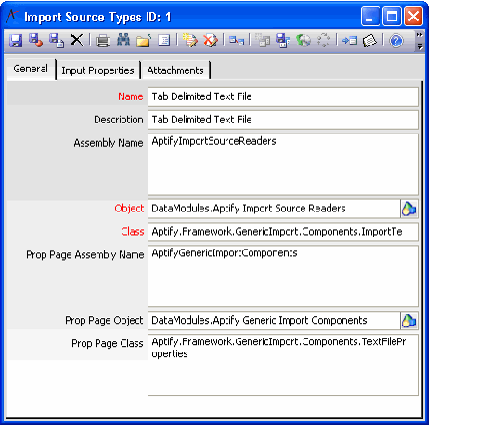Click the Save and New document icon

(x=57, y=41)
